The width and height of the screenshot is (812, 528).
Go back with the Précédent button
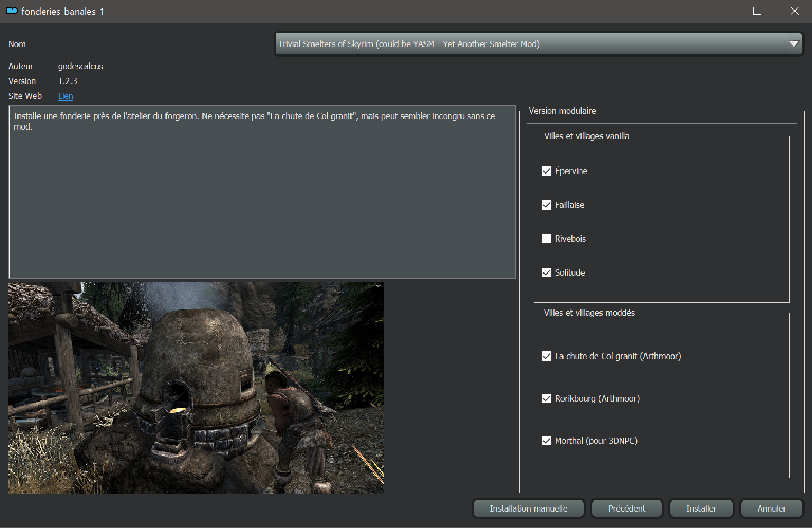pyautogui.click(x=627, y=508)
